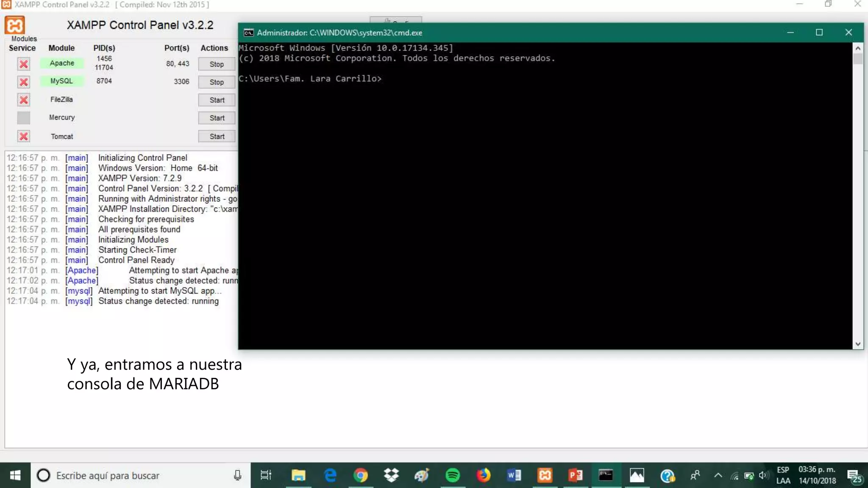Screen dimensions: 868x488
Task: Toggle the FileZilla service checkbox
Action: click(x=24, y=100)
